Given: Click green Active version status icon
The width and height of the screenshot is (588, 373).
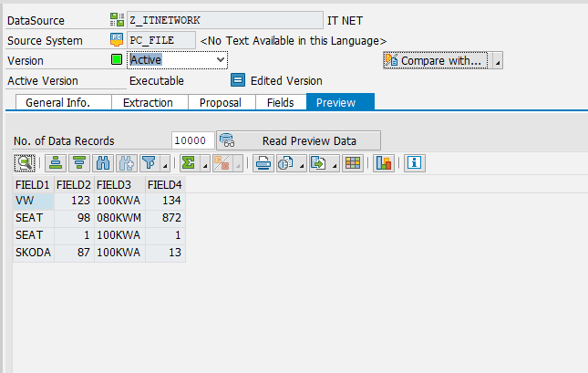Looking at the screenshot, I should (x=117, y=59).
